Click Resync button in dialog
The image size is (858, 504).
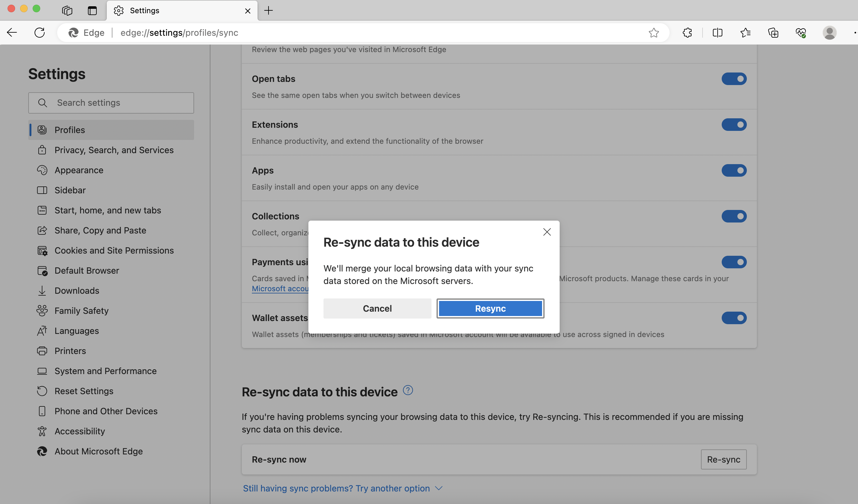[491, 308]
